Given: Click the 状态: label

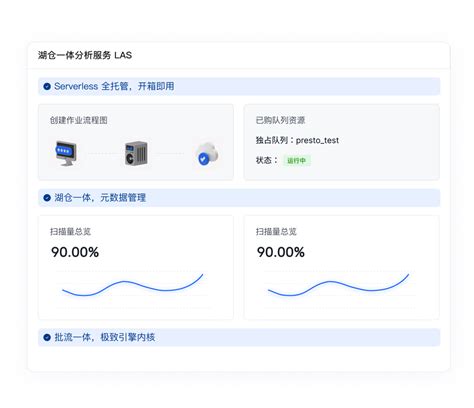Looking at the screenshot, I should 267,160.
